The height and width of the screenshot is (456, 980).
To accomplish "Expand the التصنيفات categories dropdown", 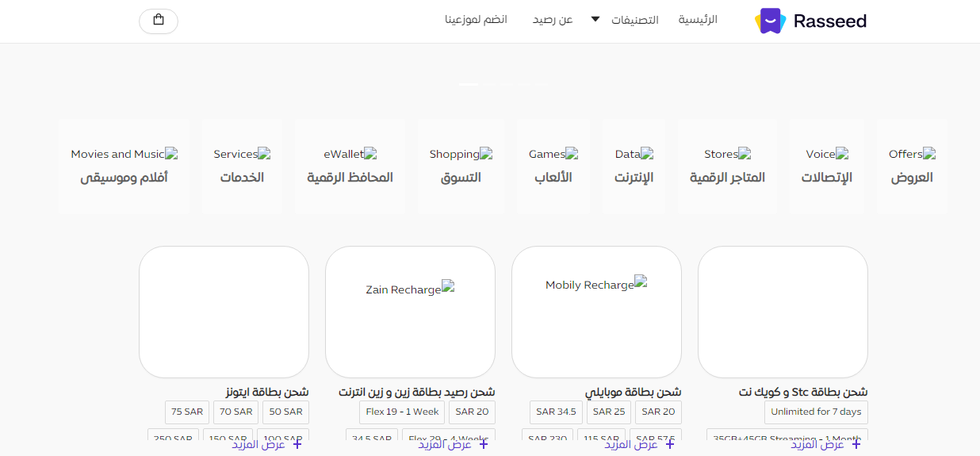I will [626, 20].
